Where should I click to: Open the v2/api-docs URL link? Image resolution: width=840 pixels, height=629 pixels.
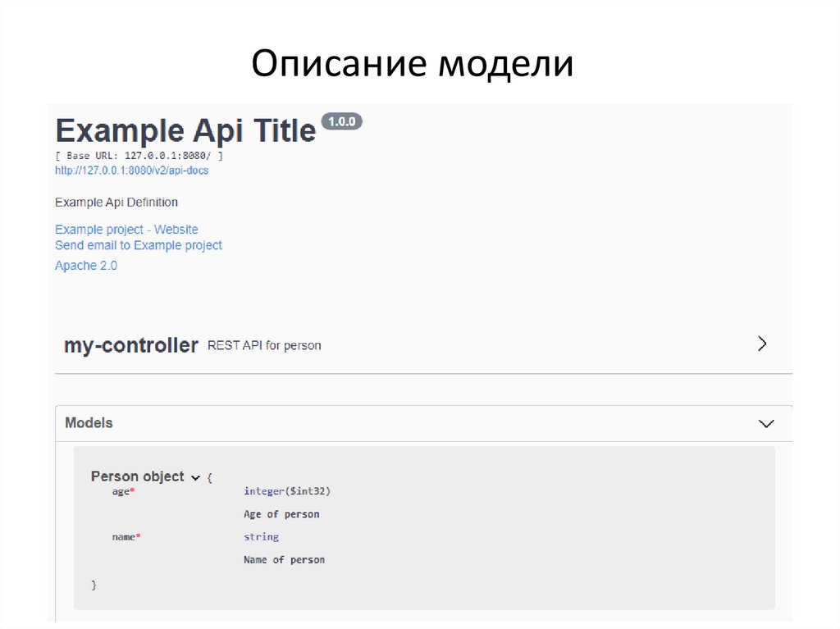tap(131, 171)
